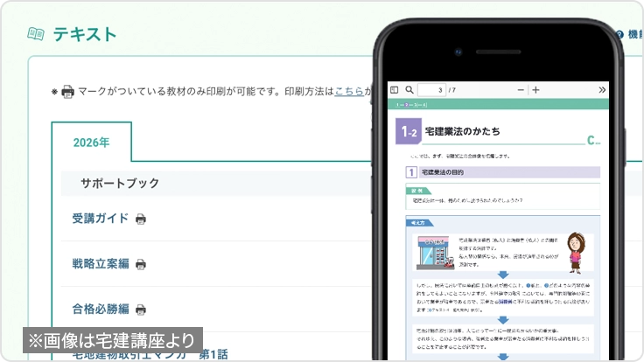Viewport: 644px width, 362px height.
Task: Open the double-chevron tools menu in PDF viewer
Action: tap(602, 90)
